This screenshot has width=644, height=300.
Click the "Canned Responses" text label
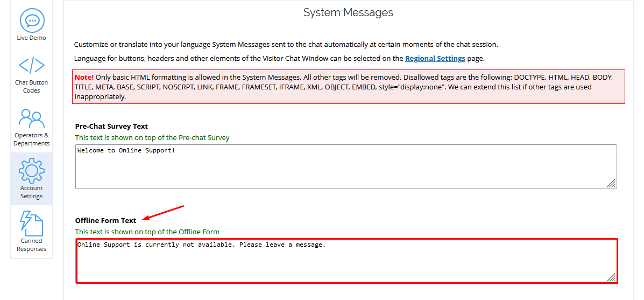click(32, 245)
